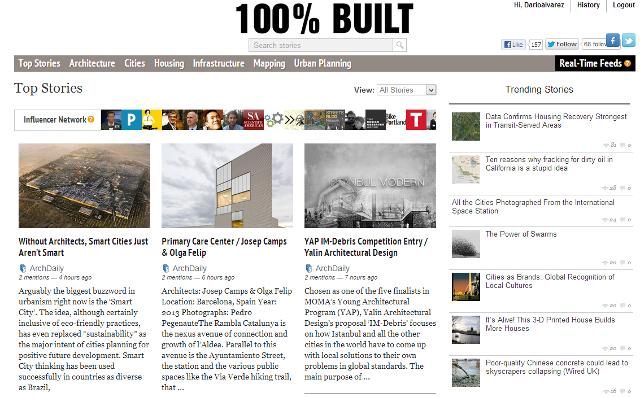Click the Facebook Like button
This screenshot has width=640, height=397.
513,44
